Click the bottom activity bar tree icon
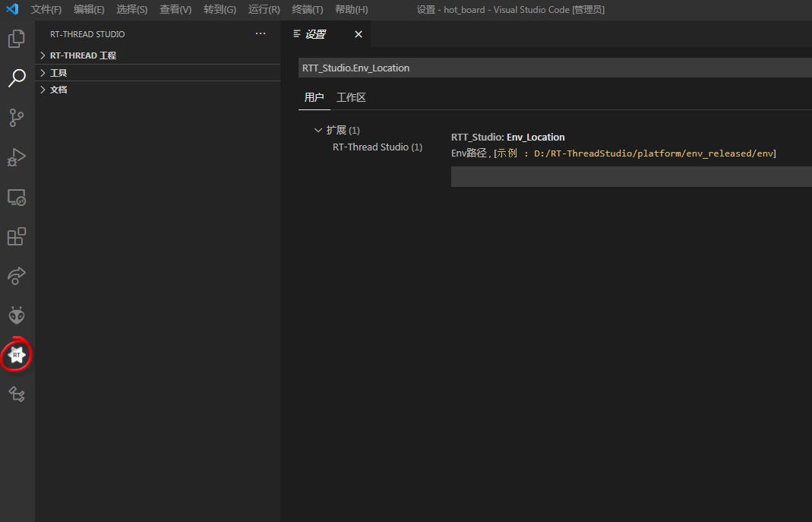The width and height of the screenshot is (812, 522). pyautogui.click(x=17, y=394)
